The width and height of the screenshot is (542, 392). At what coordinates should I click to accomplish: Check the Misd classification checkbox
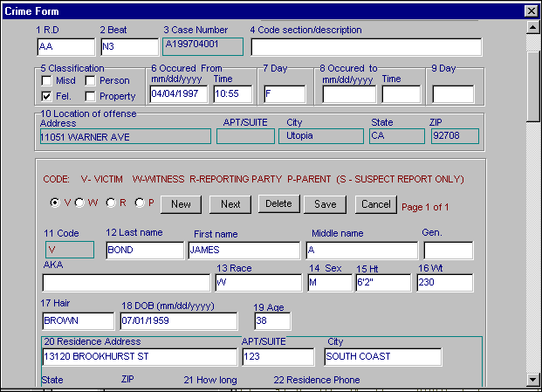tap(46, 81)
